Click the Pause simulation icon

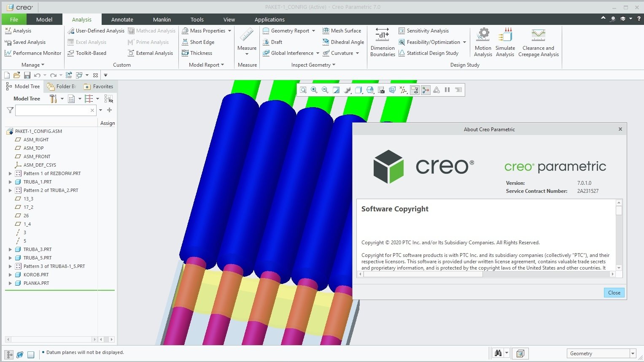pyautogui.click(x=447, y=90)
